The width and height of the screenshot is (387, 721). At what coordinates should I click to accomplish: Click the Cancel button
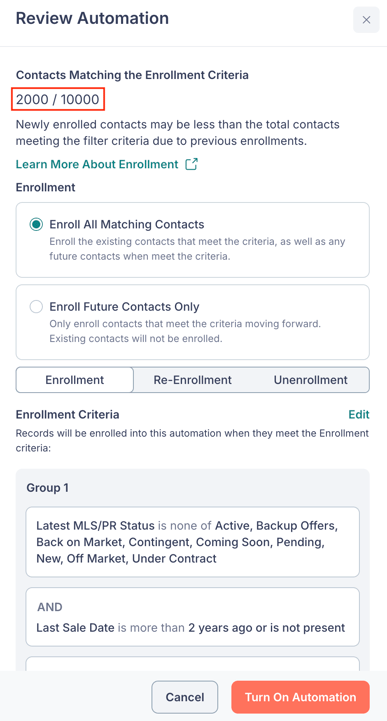tap(185, 697)
